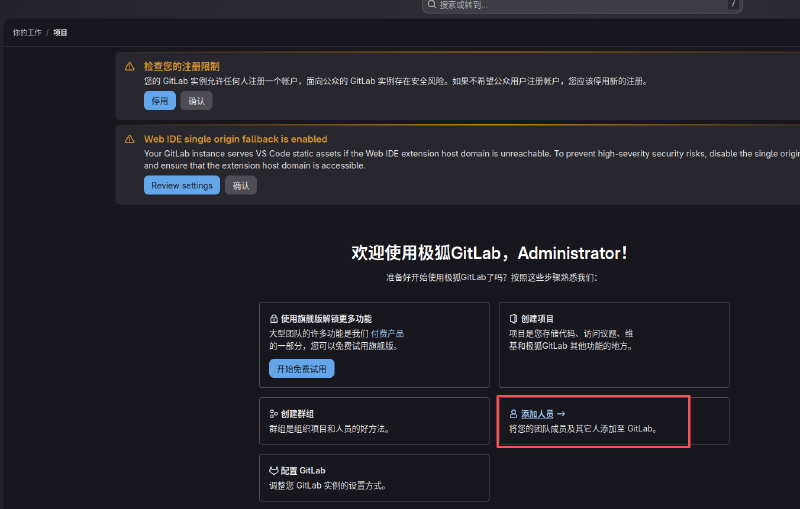Image resolution: width=800 pixels, height=509 pixels.
Task: Click the text 群组是组织项目和人员的好方法。
Action: (331, 429)
